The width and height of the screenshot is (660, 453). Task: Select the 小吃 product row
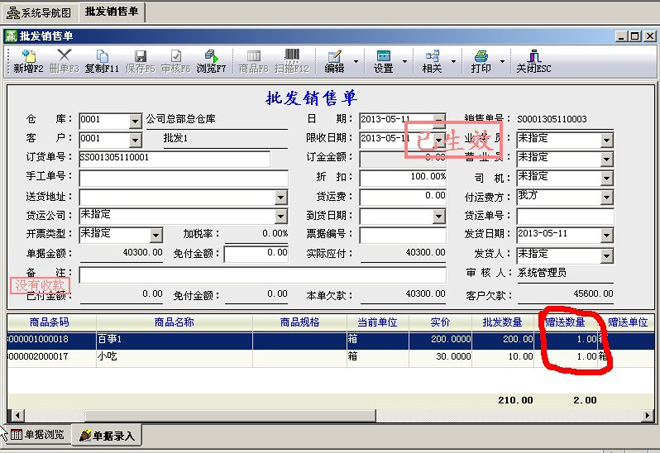[173, 356]
